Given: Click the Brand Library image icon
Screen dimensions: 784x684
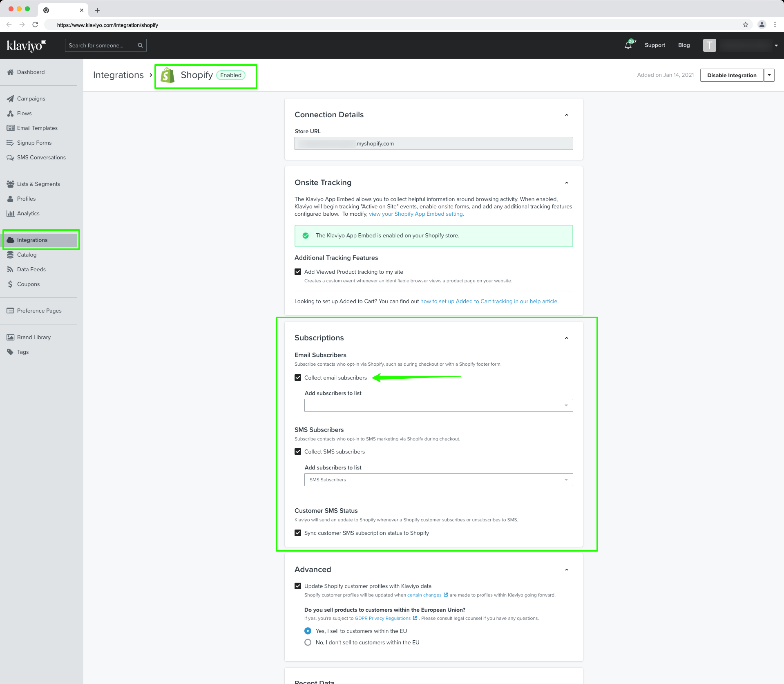Looking at the screenshot, I should pyautogui.click(x=10, y=337).
